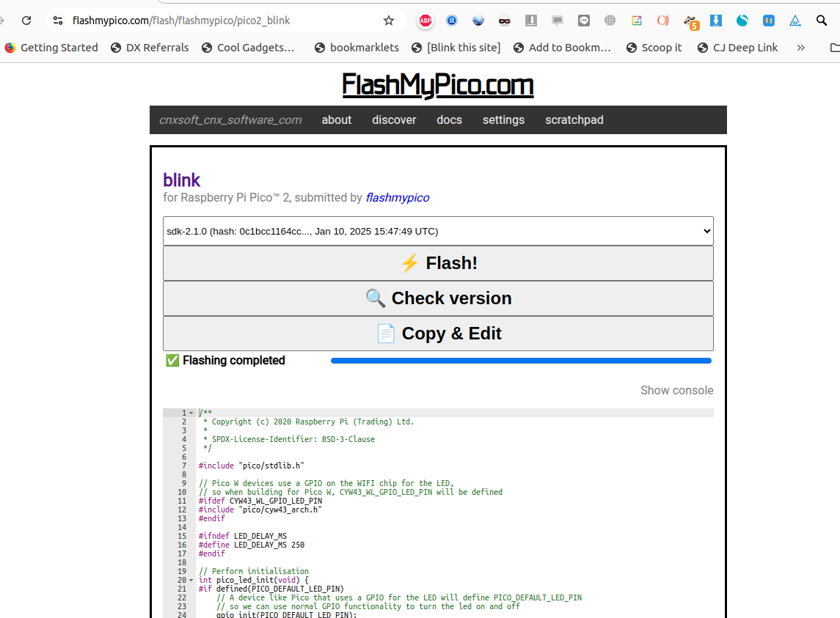Click the blue square extension icon
This screenshot has width=840, height=618.
click(x=768, y=21)
